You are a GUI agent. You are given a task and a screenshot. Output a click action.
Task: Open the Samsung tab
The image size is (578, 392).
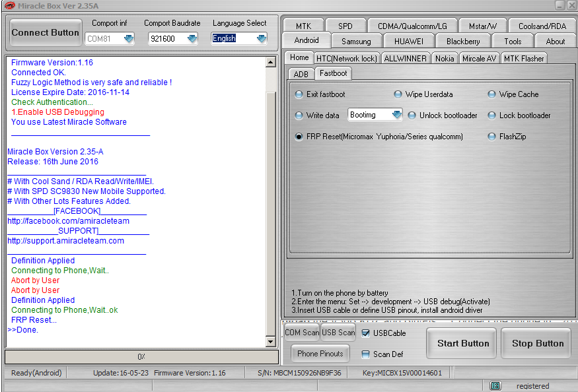point(356,42)
